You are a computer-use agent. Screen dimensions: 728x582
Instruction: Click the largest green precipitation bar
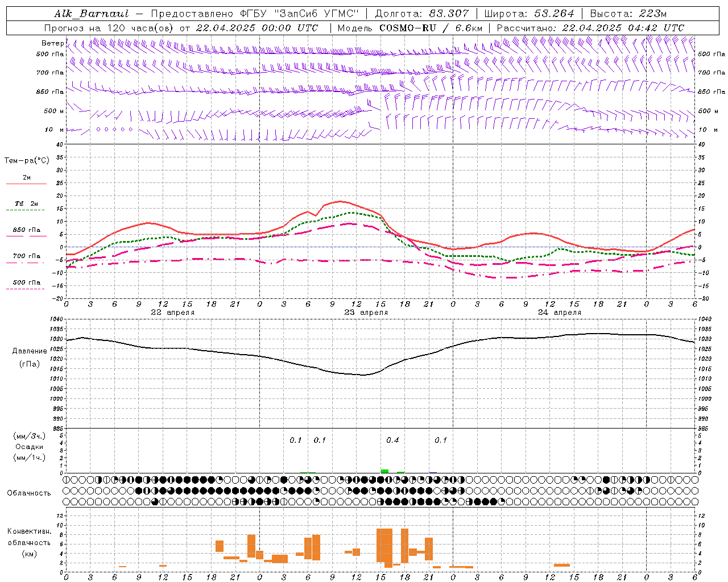point(384,471)
